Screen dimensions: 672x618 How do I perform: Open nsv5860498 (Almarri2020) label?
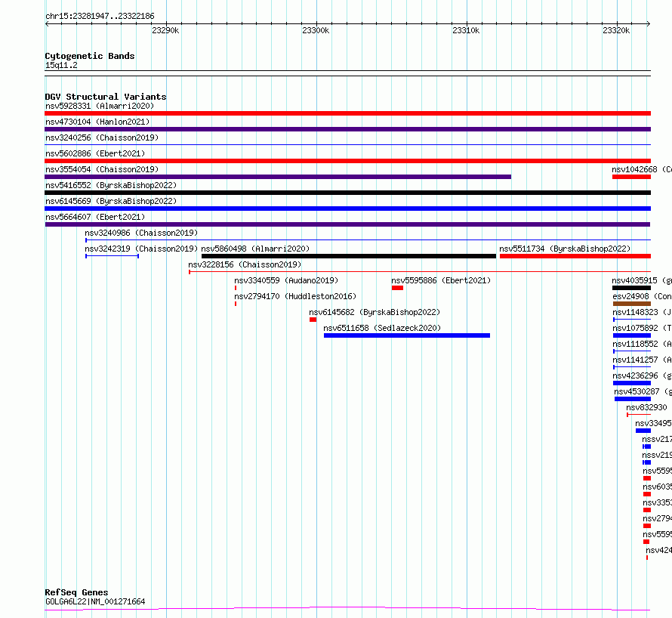coord(255,249)
